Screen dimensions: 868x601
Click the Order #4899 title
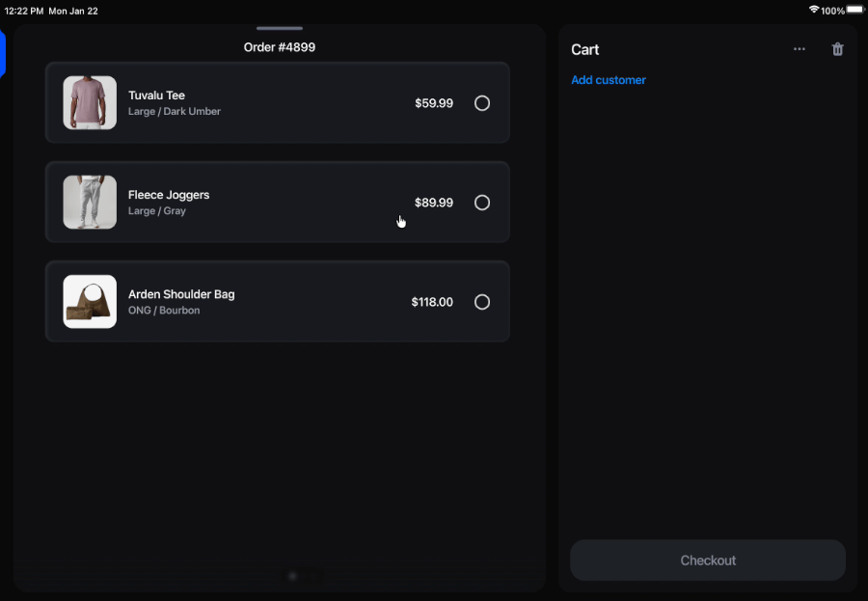279,47
